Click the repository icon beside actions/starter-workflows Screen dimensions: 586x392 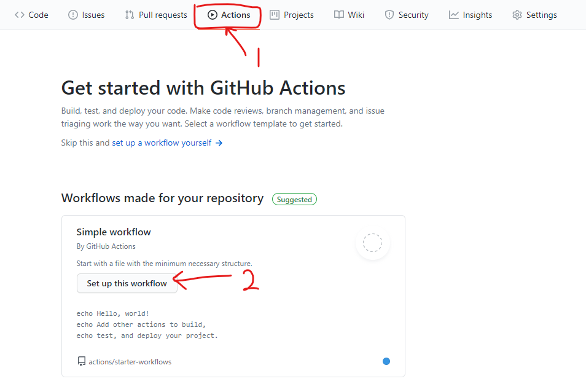click(82, 361)
